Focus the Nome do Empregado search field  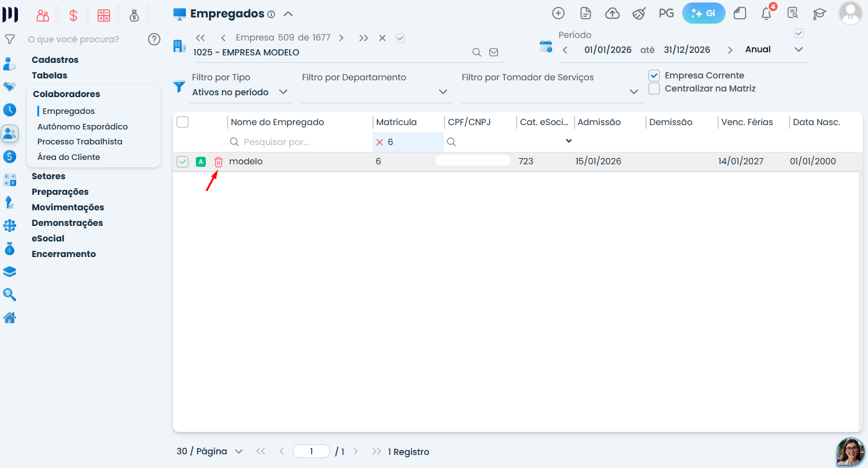[x=300, y=142]
